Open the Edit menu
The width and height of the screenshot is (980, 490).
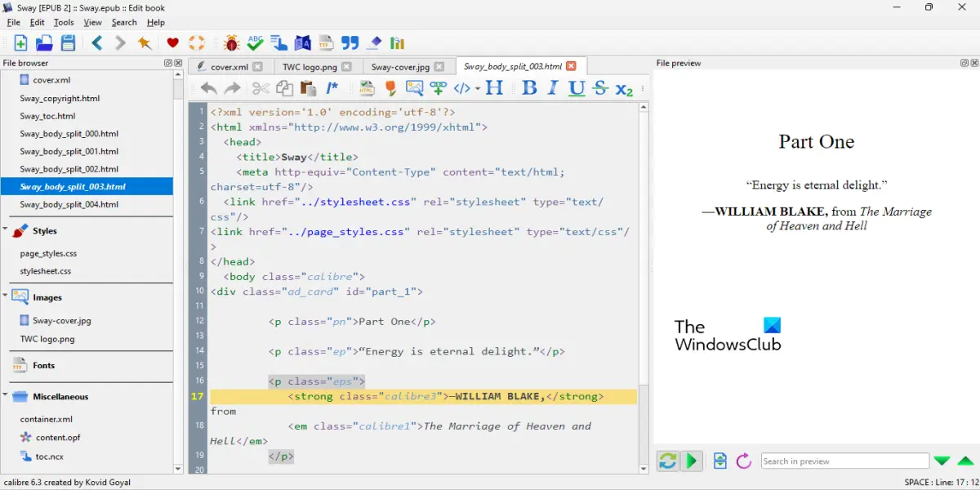pos(38,22)
